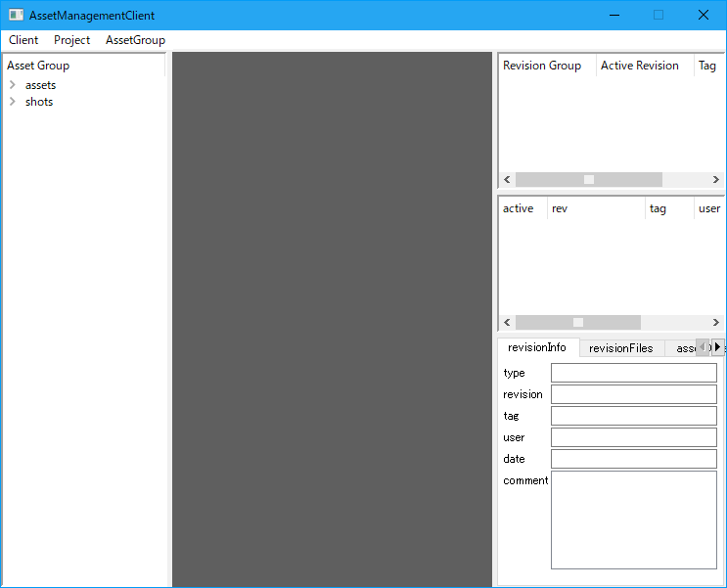The width and height of the screenshot is (727, 588).
Task: Click the active column header
Action: tap(523, 208)
